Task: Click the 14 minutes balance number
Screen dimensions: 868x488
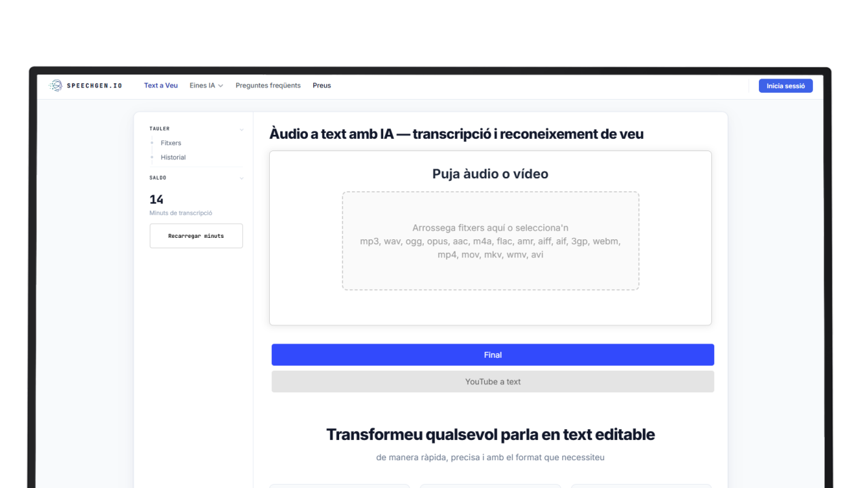Action: click(x=157, y=199)
